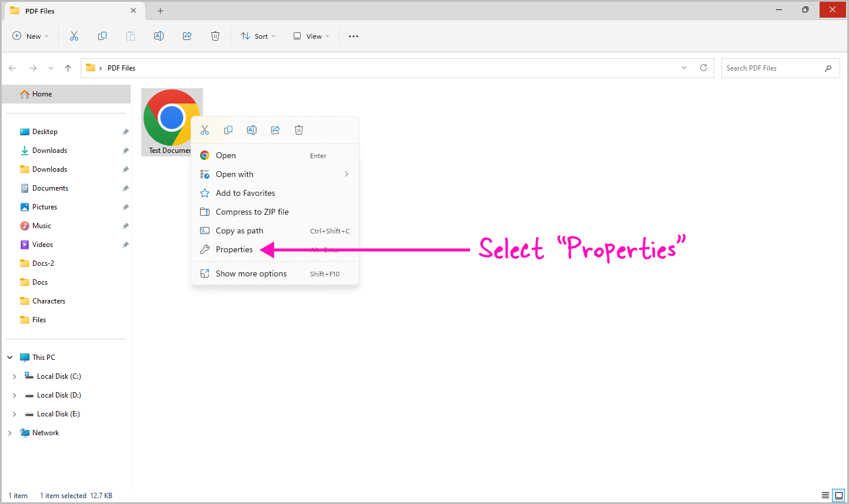Viewport: 849px width, 504px height.
Task: Click the Rename icon in the toolbar
Action: 159,36
